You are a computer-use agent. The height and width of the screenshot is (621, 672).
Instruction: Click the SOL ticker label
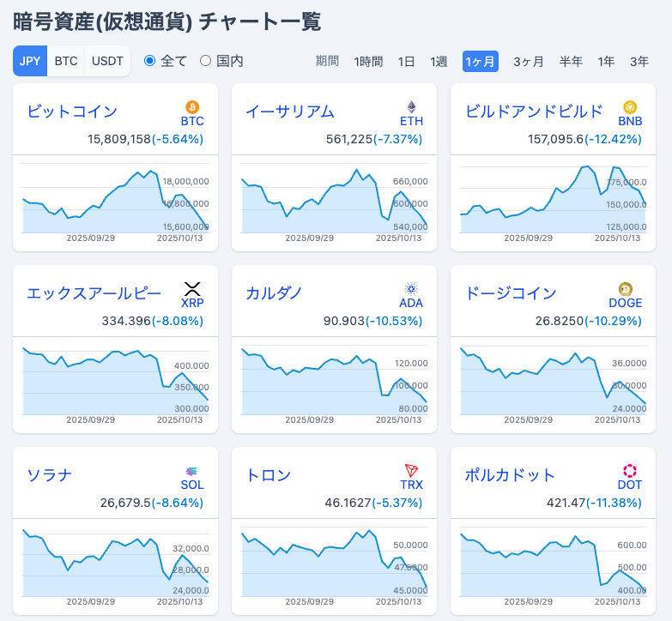(x=192, y=485)
